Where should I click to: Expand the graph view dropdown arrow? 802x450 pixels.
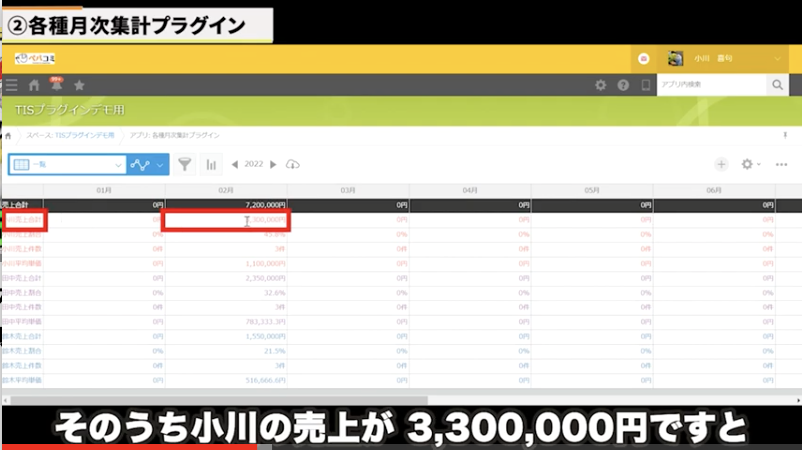(x=159, y=164)
